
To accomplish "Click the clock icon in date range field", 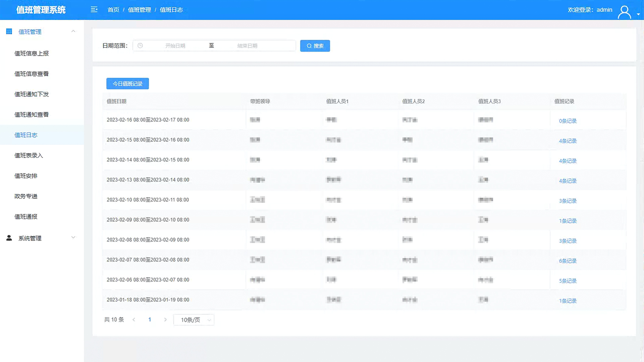I will (x=140, y=46).
